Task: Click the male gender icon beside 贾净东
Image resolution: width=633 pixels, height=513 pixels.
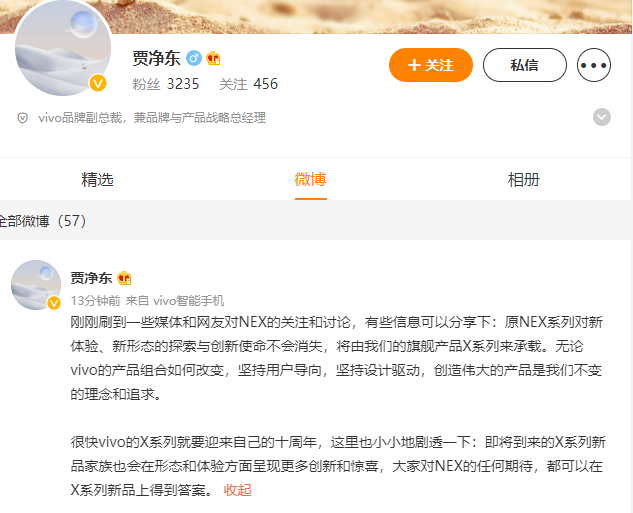Action: click(194, 59)
